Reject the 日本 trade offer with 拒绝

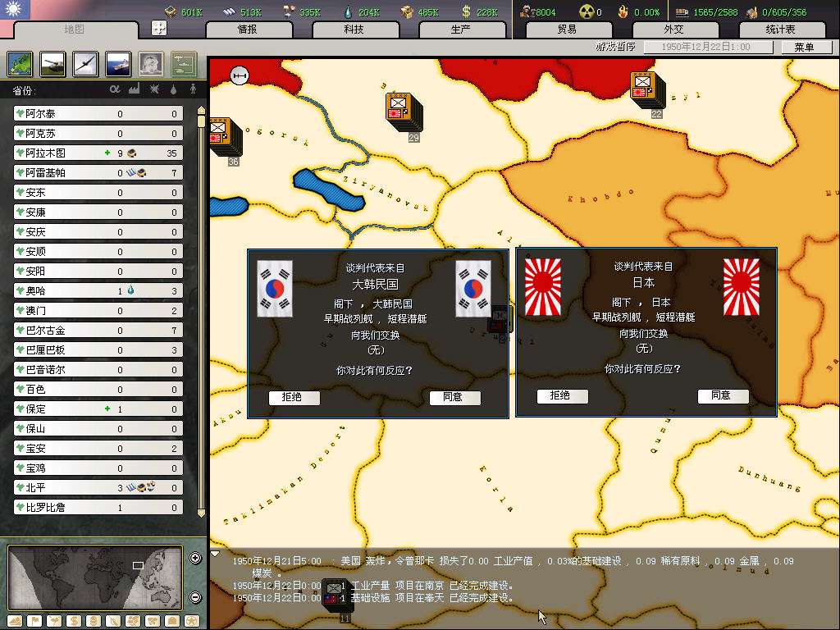tap(561, 396)
